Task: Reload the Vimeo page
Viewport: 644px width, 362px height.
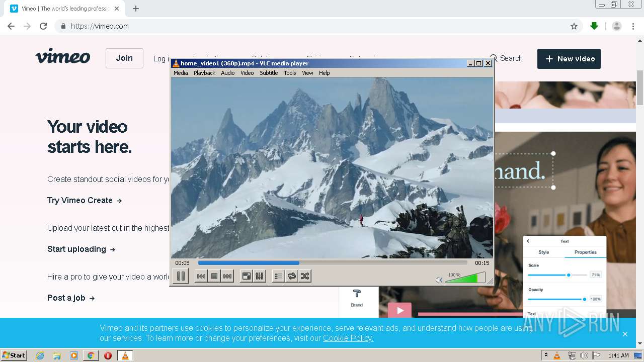Action: pyautogui.click(x=43, y=26)
